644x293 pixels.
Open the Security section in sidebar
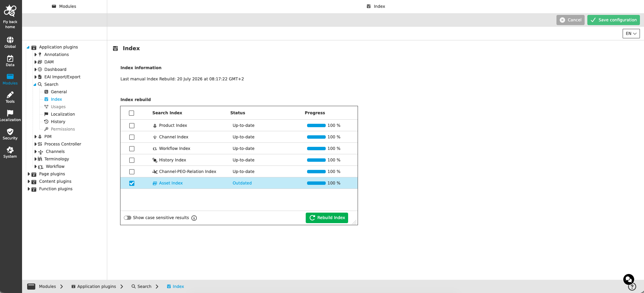[x=10, y=134]
